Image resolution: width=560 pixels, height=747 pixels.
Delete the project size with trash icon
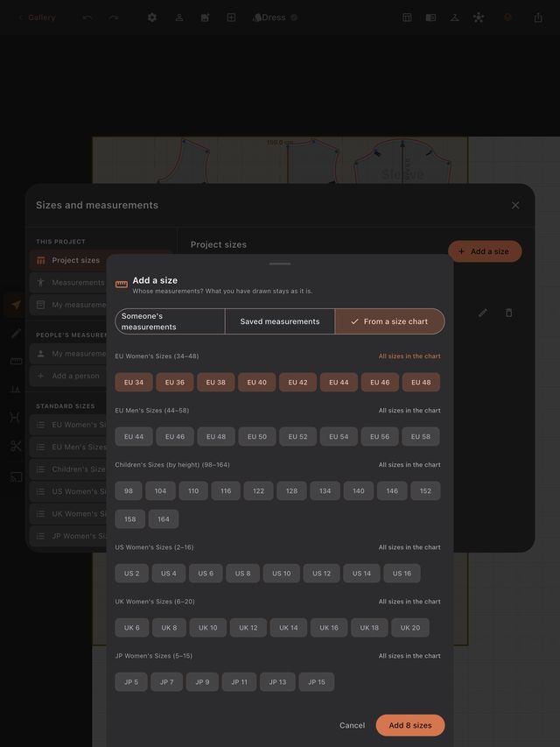point(508,313)
